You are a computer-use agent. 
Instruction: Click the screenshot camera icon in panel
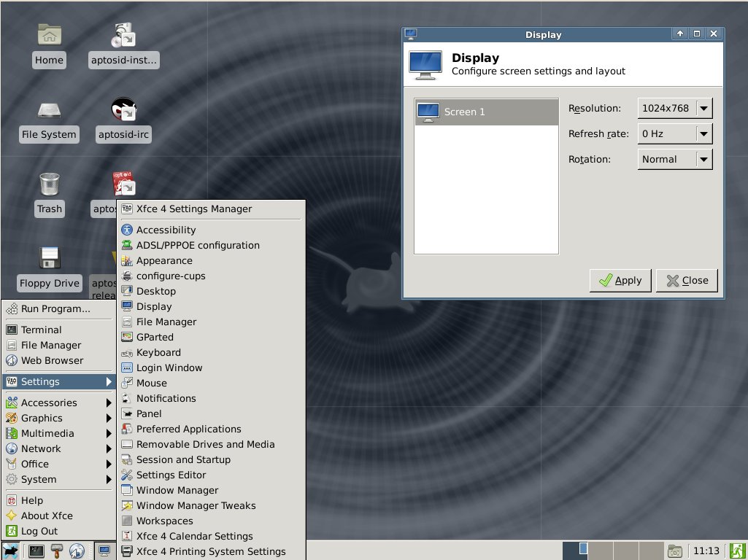pos(674,551)
